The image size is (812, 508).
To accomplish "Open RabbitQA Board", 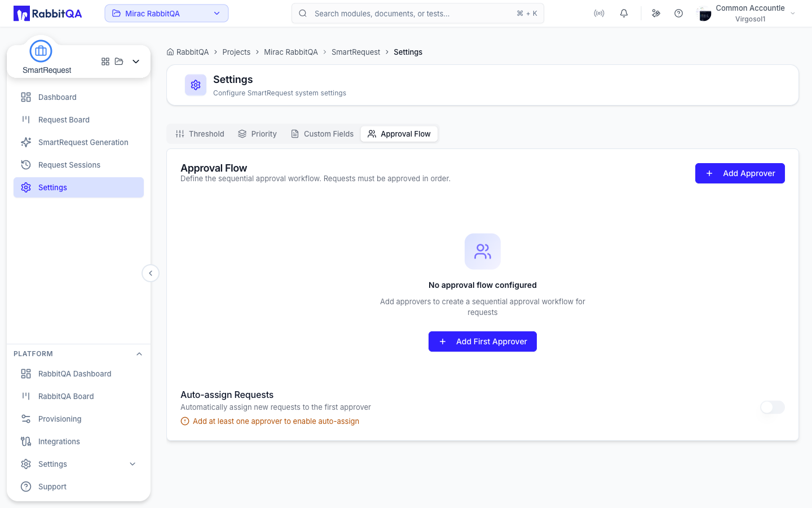I will (x=78, y=396).
